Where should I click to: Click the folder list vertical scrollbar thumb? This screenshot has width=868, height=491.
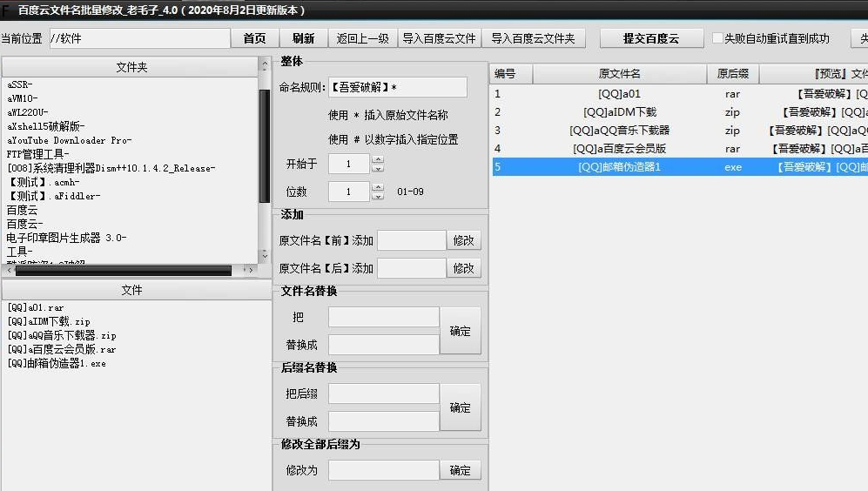click(x=265, y=145)
